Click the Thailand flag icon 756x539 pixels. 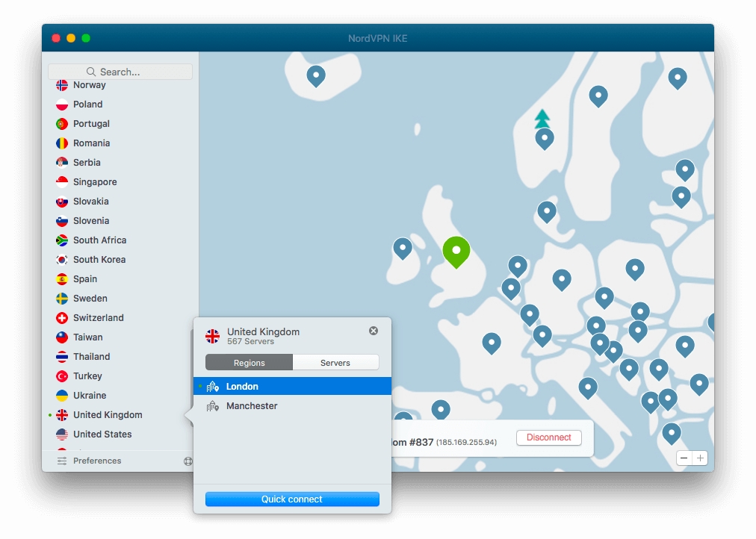pos(62,356)
